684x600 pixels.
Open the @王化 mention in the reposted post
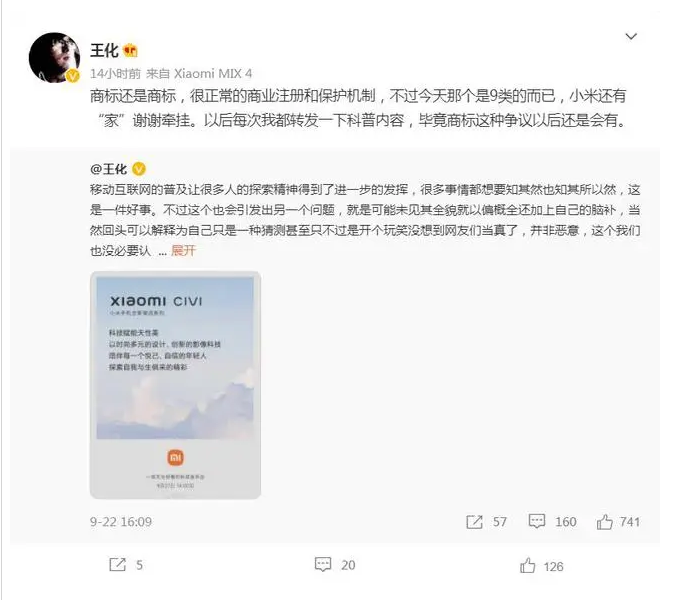(108, 169)
